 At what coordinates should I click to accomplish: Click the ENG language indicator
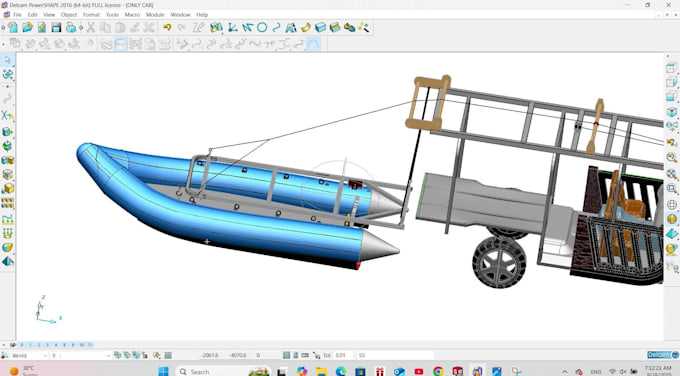click(596, 372)
